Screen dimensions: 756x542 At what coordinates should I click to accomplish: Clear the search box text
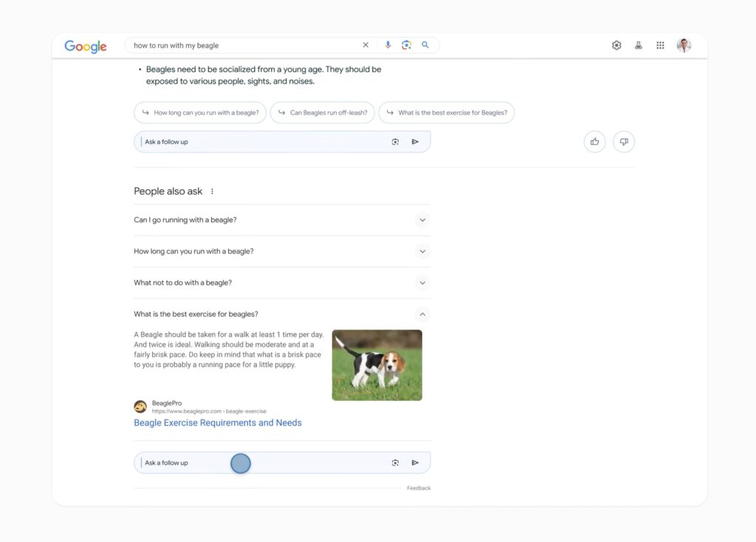365,45
